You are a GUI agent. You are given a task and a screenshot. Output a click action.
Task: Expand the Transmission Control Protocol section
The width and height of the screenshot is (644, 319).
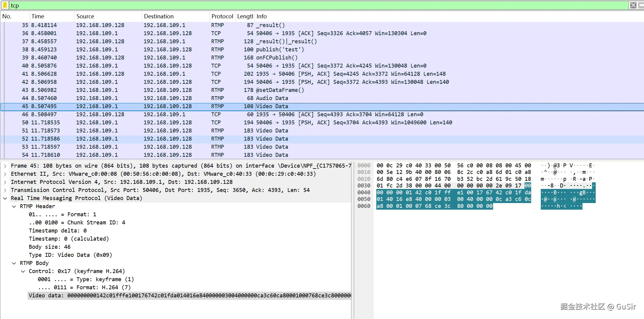pyautogui.click(x=5, y=190)
